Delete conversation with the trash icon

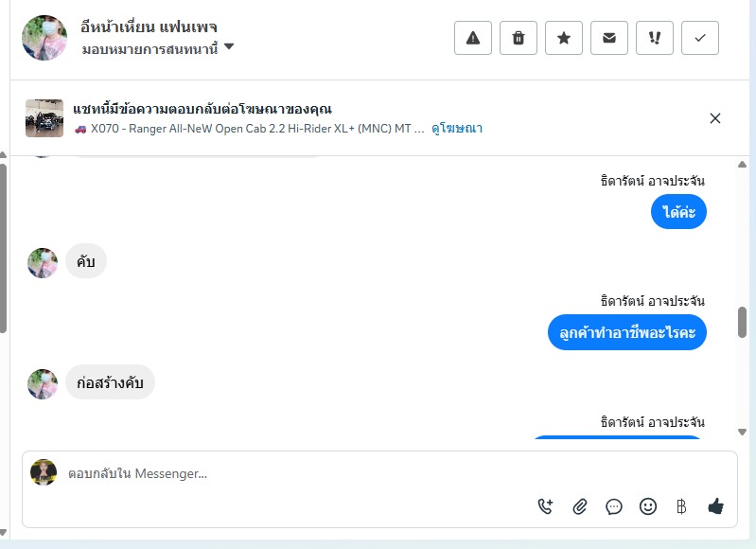519,38
